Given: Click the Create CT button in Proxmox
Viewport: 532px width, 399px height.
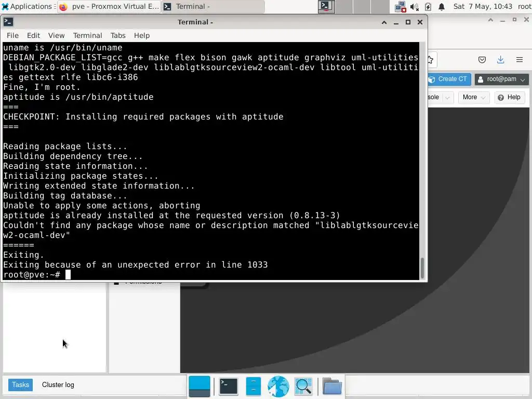Looking at the screenshot, I should click(449, 79).
